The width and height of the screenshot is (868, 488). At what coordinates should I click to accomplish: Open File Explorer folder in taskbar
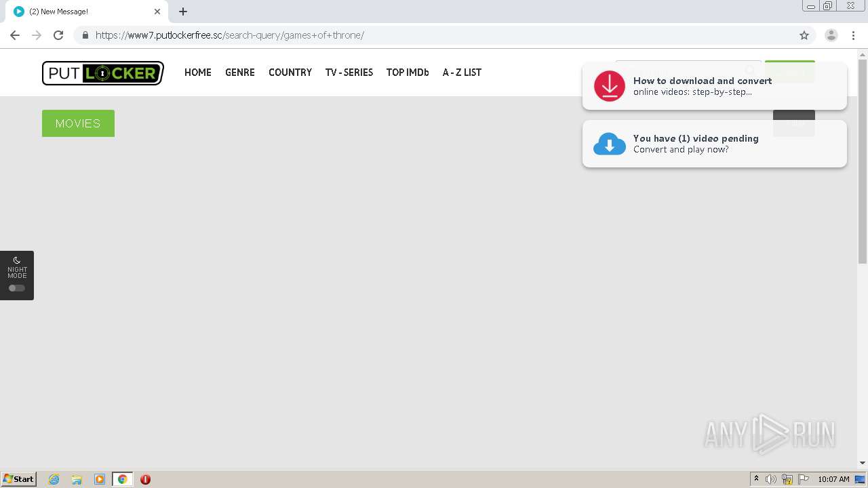pyautogui.click(x=77, y=479)
